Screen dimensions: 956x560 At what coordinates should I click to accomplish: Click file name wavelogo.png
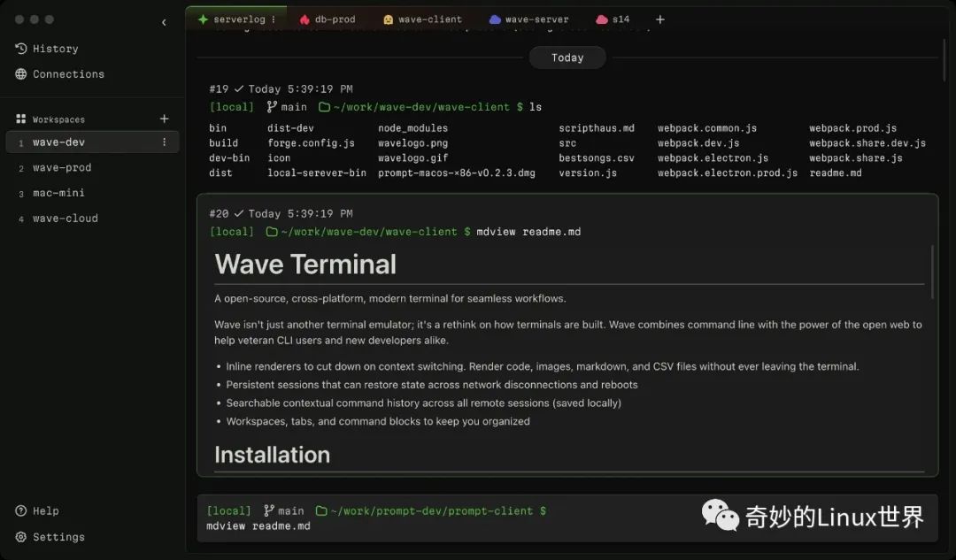tap(412, 143)
